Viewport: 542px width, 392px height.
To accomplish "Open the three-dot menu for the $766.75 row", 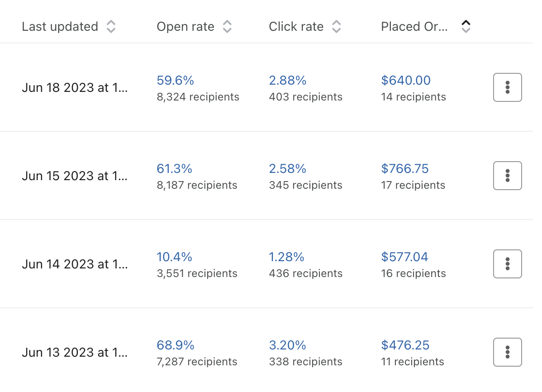I will pos(507,176).
